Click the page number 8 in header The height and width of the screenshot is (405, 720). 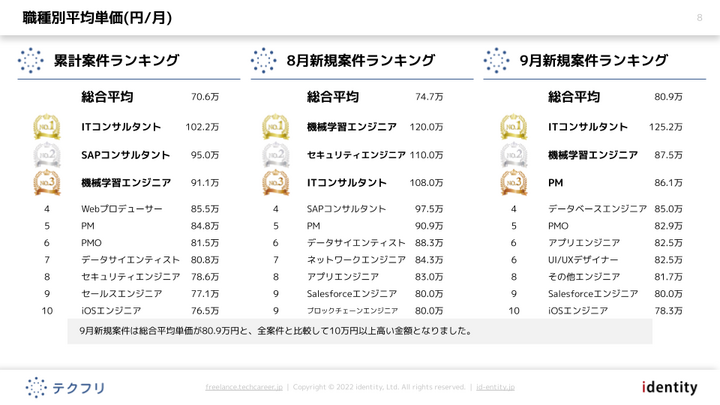[x=699, y=17]
